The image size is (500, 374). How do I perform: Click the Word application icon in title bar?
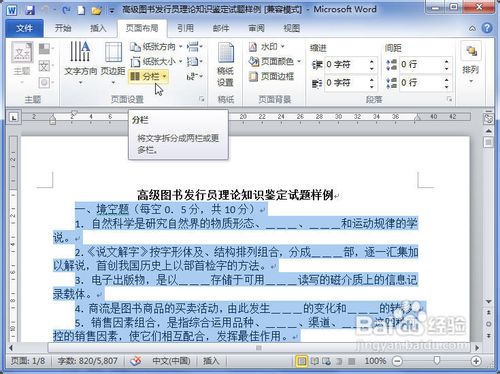(x=12, y=10)
